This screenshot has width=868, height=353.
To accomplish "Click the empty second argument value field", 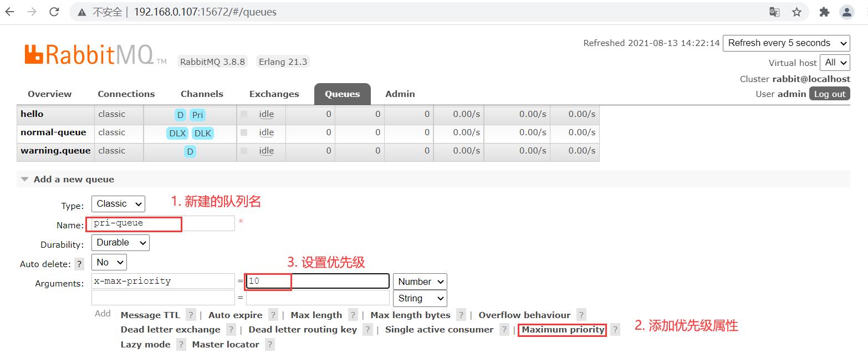I will pos(318,298).
